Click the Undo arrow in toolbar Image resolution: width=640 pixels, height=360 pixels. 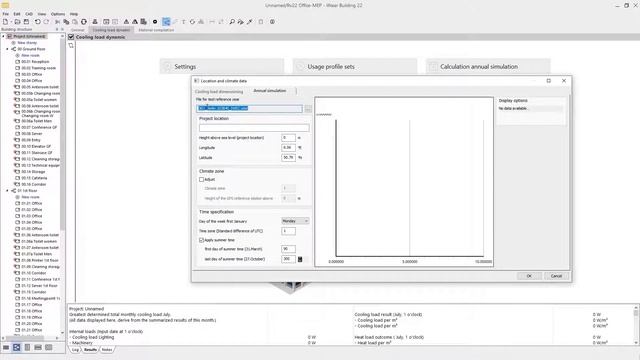tap(37, 22)
